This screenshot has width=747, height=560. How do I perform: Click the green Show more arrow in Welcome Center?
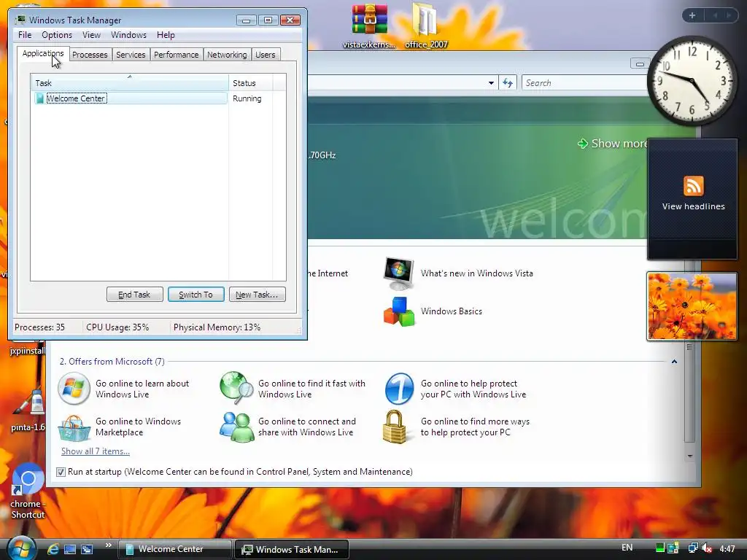[583, 144]
